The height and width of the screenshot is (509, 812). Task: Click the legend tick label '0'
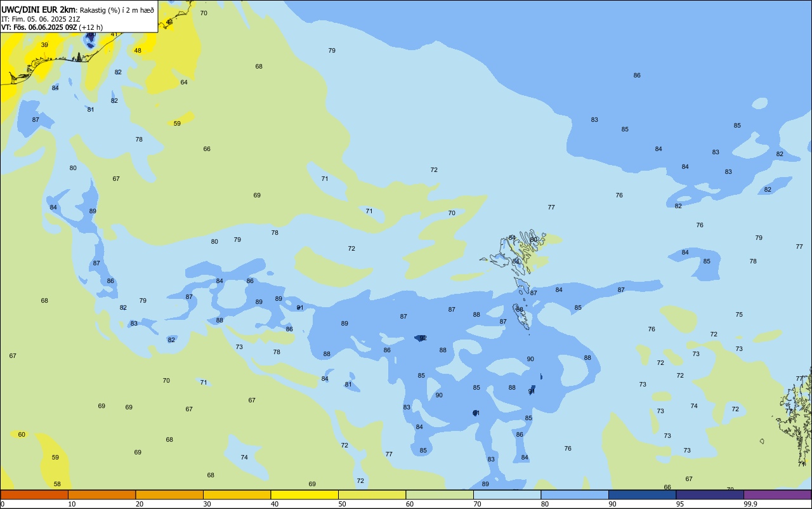click(x=3, y=504)
